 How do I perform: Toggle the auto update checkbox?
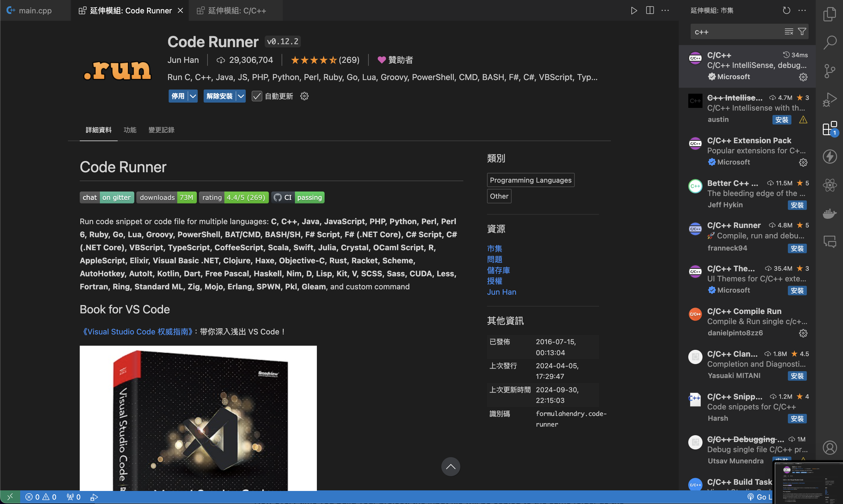[x=257, y=96]
